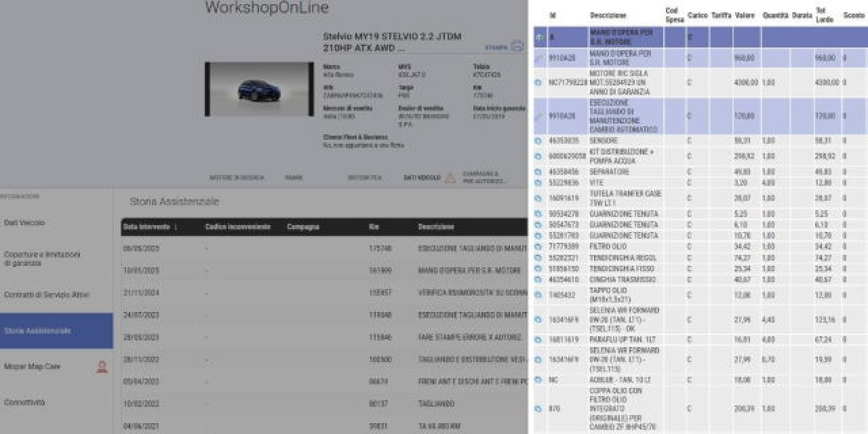Viewport: 868px width, 434px height.
Task: Click the part icon of Sensore row
Action: 538,141
